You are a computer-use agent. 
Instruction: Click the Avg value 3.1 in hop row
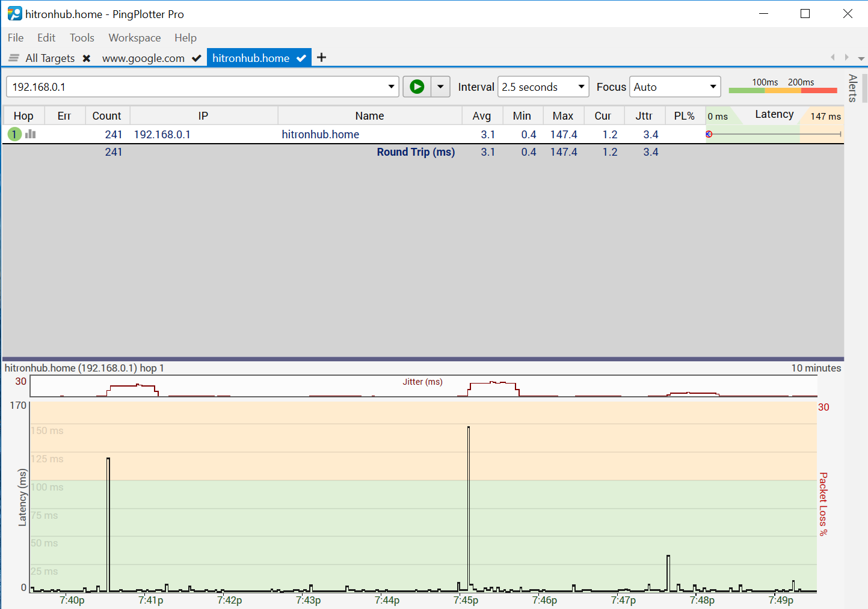[488, 134]
